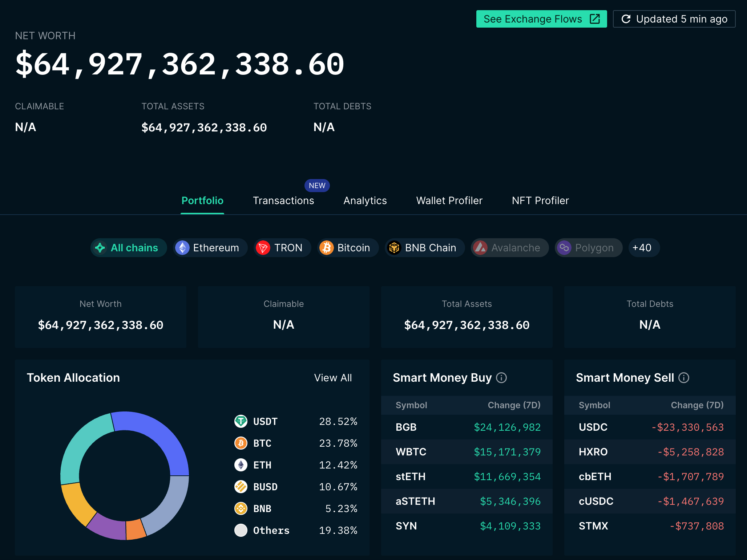
Task: Click the Bitcoin icon in chain filters
Action: (x=327, y=248)
